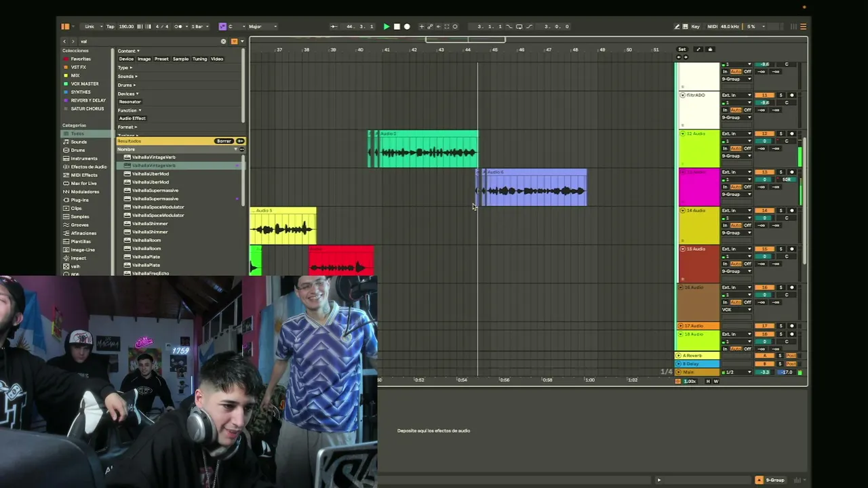The height and width of the screenshot is (488, 868).
Task: Open the 1 Bar quantization dropdown
Action: pyautogui.click(x=199, y=26)
